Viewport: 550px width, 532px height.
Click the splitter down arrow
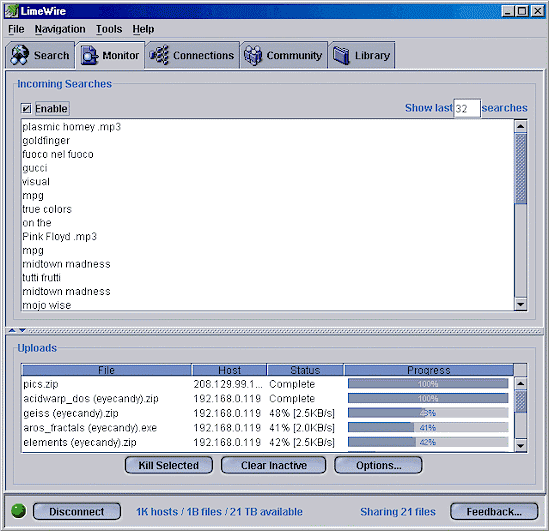pos(22,330)
